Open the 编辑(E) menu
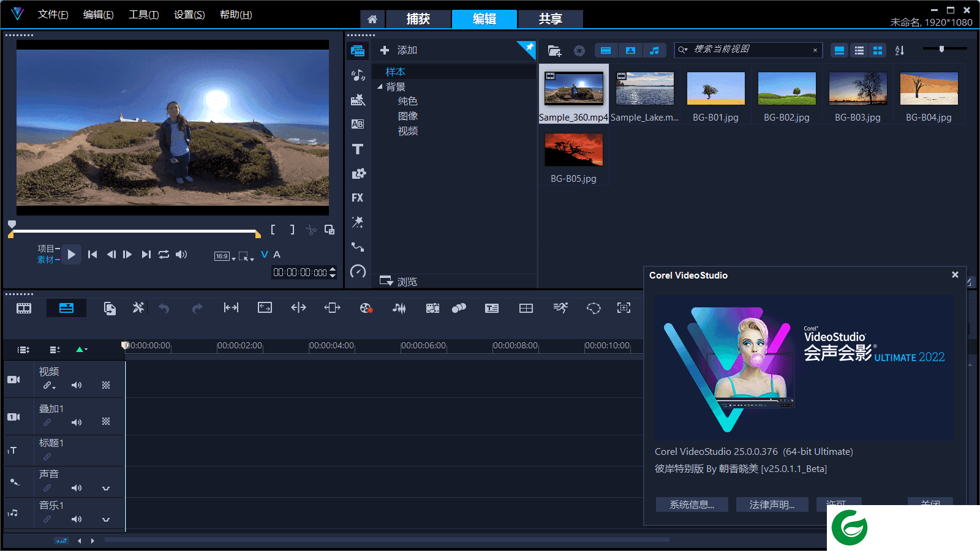 98,15
